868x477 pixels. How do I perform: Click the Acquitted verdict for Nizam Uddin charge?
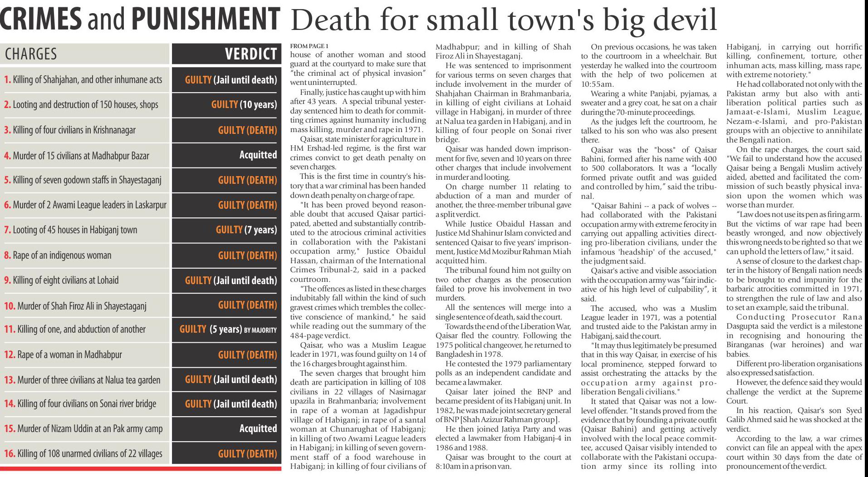258,428
